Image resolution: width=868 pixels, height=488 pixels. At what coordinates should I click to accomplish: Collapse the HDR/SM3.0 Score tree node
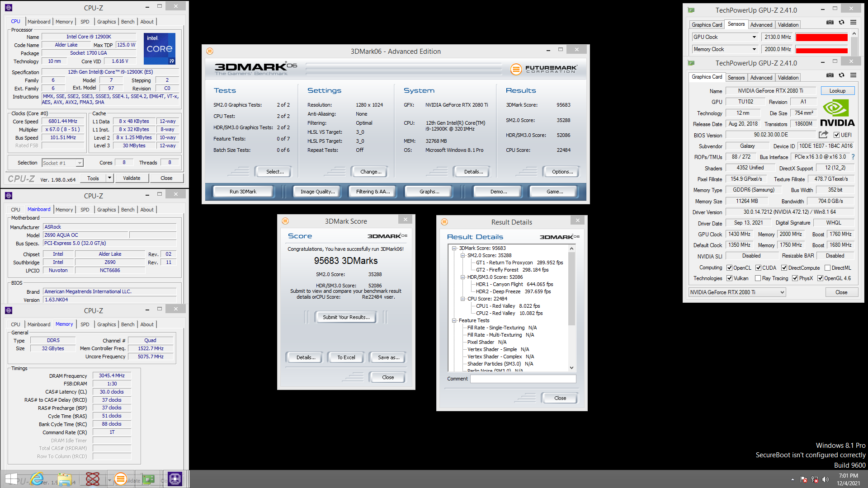462,277
